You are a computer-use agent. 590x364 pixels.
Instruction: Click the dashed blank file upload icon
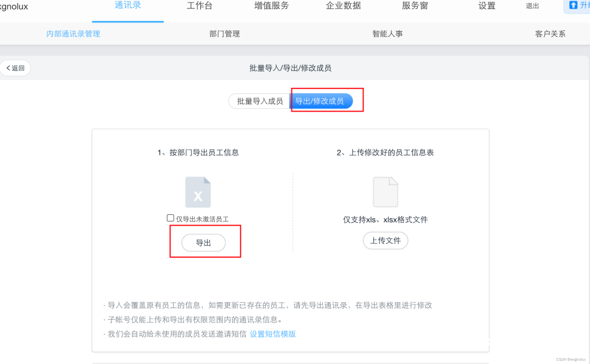point(385,192)
